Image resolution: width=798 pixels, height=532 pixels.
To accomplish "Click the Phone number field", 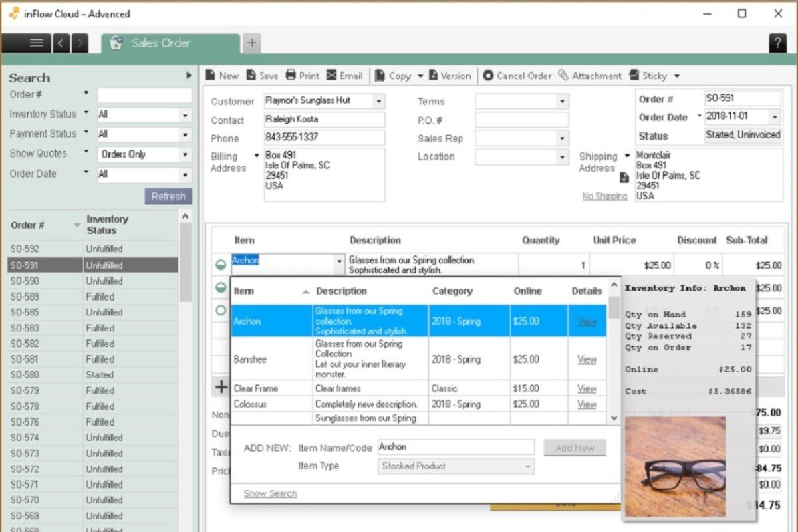I will tap(324, 138).
